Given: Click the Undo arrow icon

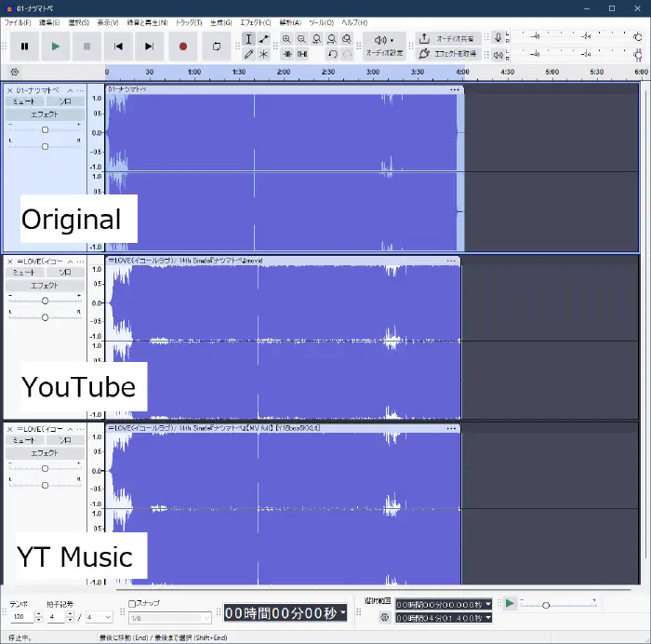Looking at the screenshot, I should point(332,54).
